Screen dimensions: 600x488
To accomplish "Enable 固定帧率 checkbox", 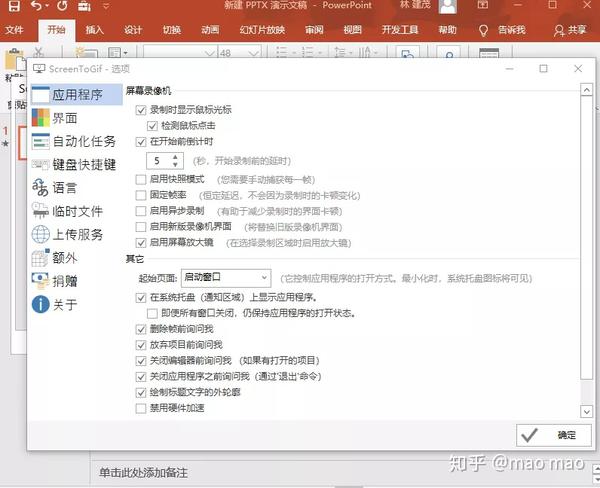I will 141,195.
